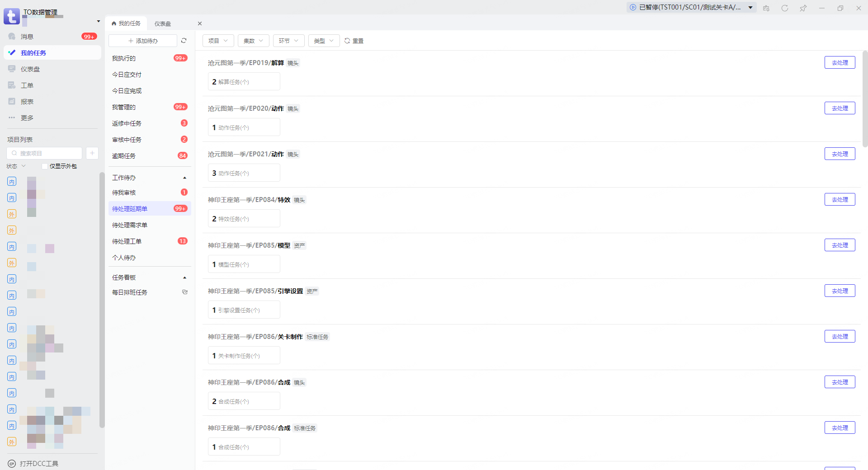
Task: Click the 报表 reports sidebar icon
Action: (12, 102)
